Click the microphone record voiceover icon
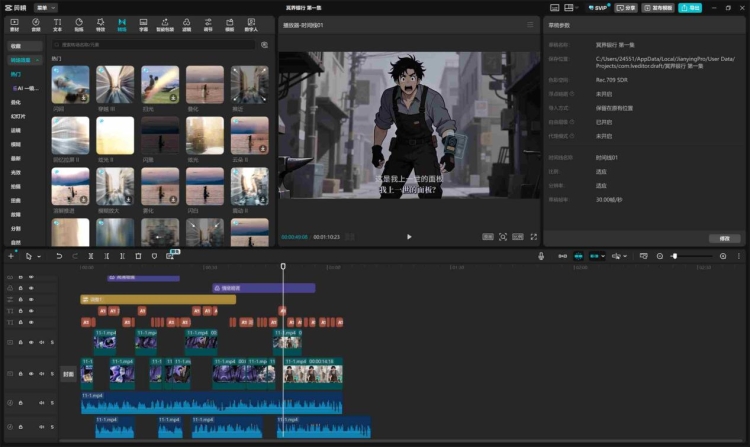The image size is (750, 447). [x=541, y=257]
